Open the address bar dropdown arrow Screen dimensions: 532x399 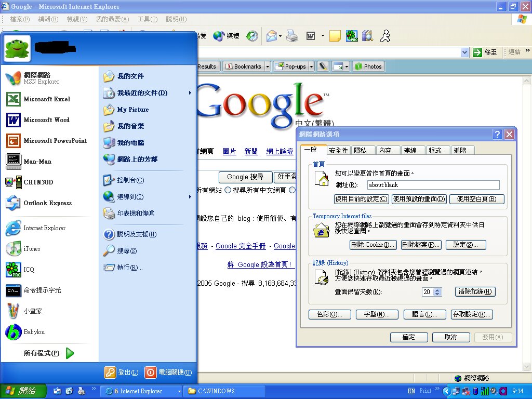(x=465, y=52)
